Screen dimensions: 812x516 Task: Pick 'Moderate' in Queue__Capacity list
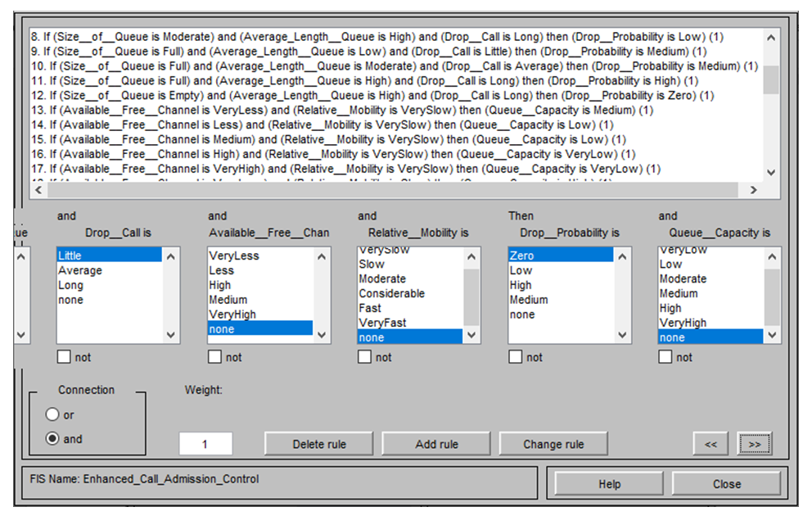tap(683, 279)
